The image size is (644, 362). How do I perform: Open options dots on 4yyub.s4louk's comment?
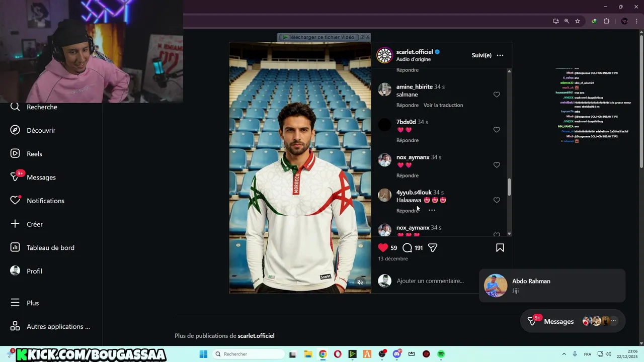point(432,210)
